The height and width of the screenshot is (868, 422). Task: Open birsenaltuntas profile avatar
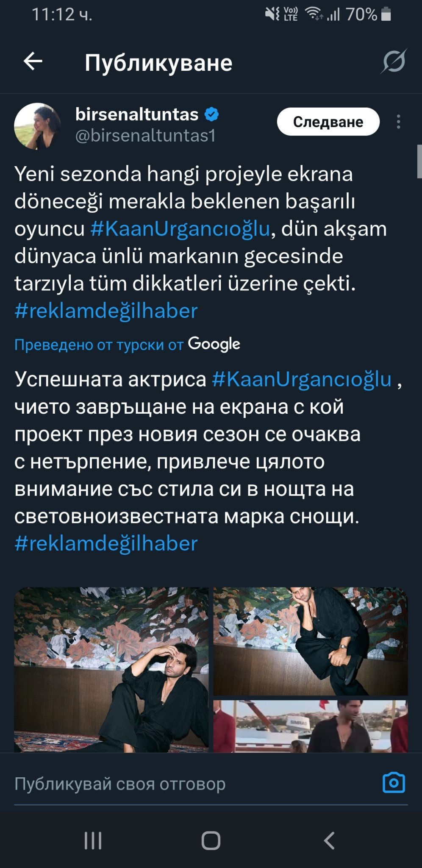pos(37,126)
